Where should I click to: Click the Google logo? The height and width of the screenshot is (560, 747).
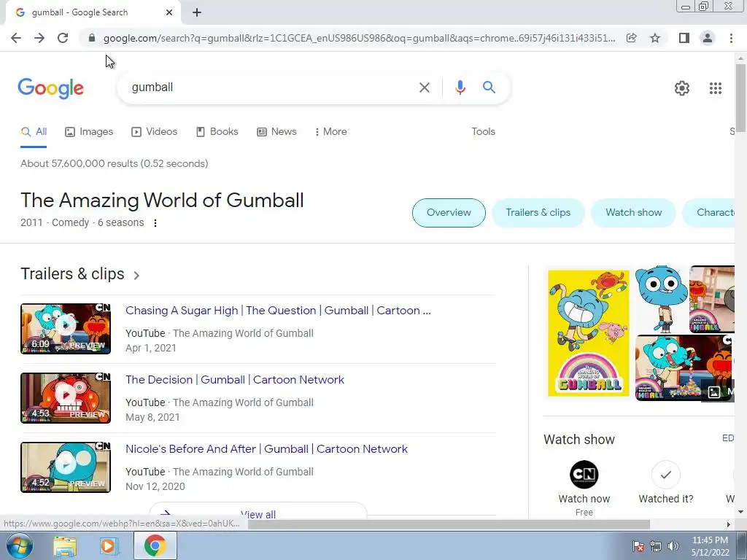click(51, 88)
